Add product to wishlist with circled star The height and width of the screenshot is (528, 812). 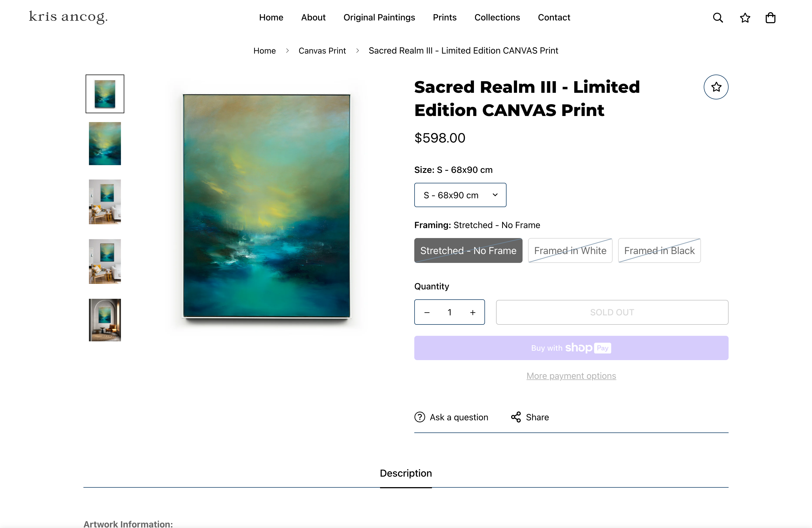click(716, 87)
